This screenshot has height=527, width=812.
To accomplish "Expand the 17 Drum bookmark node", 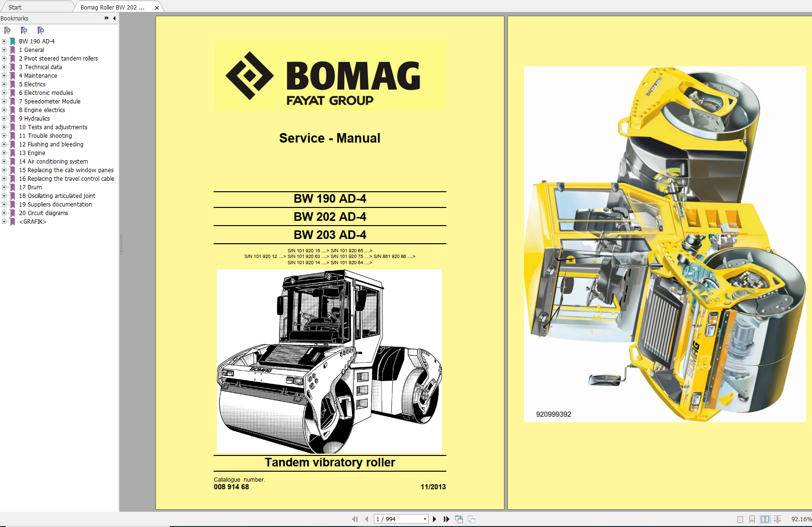I will coord(4,187).
